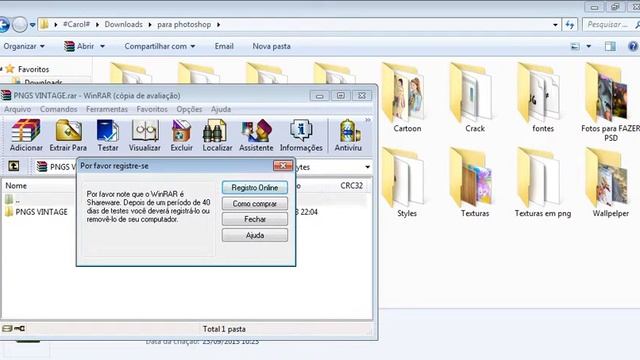Click Nova pasta in Explorer toolbar

(x=271, y=46)
